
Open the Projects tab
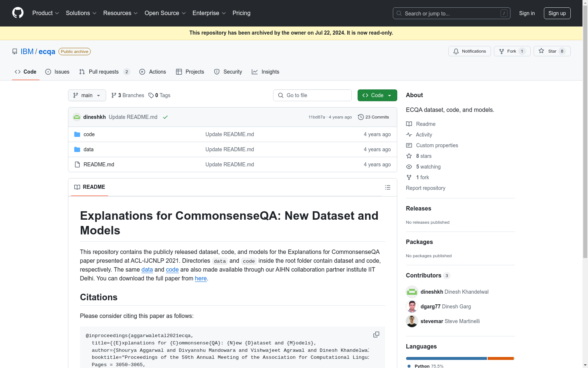[x=190, y=72]
